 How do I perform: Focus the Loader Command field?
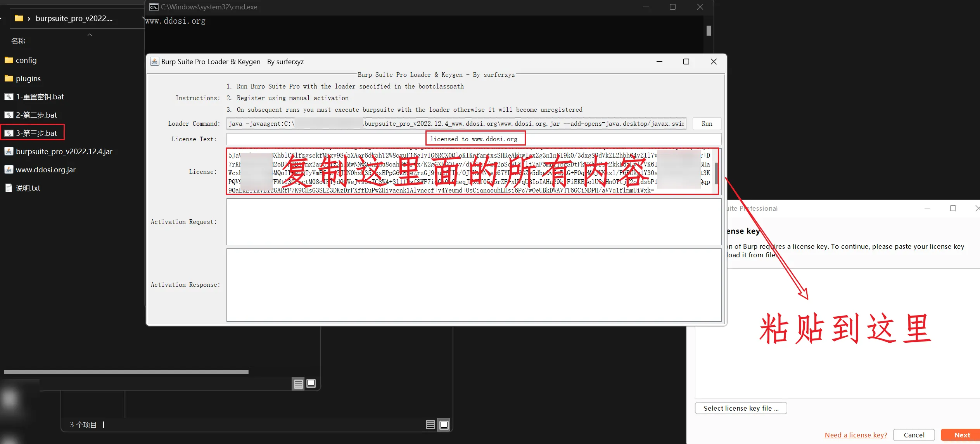coord(456,123)
